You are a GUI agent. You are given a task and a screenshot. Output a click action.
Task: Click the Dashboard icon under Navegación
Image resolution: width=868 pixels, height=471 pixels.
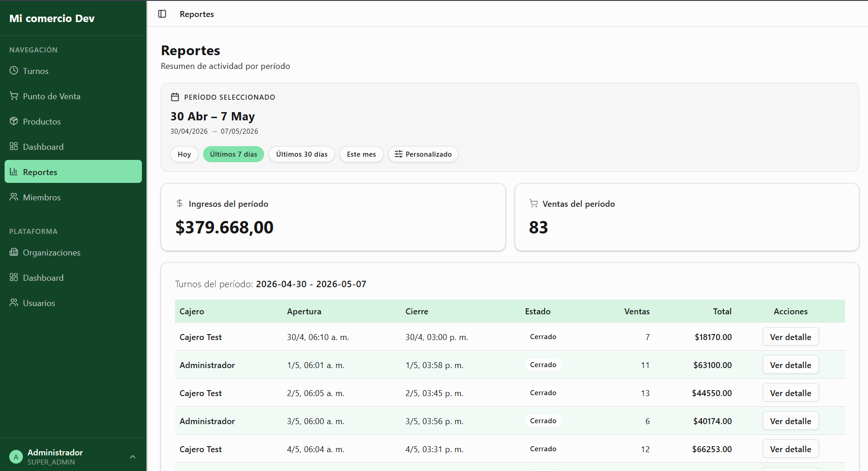tap(14, 147)
